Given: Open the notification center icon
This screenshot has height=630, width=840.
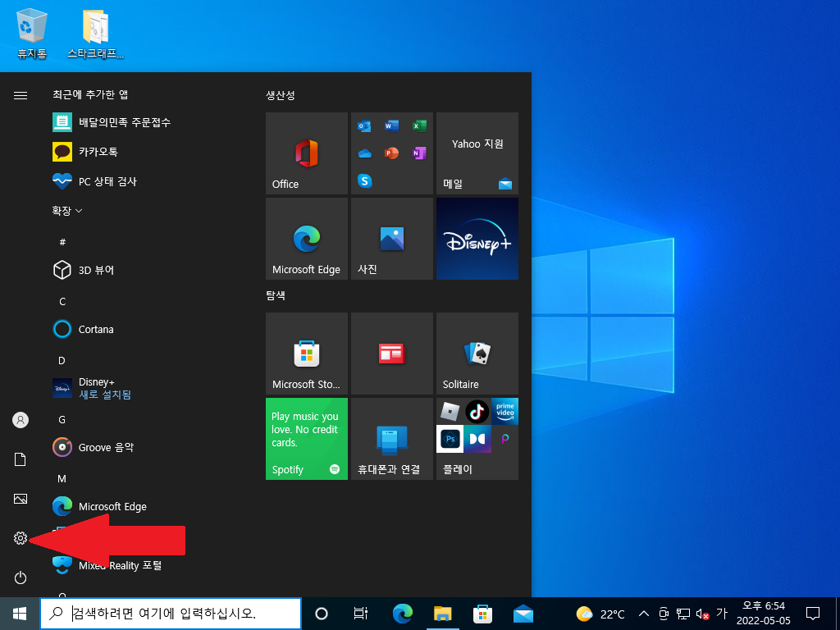Looking at the screenshot, I should 813,614.
